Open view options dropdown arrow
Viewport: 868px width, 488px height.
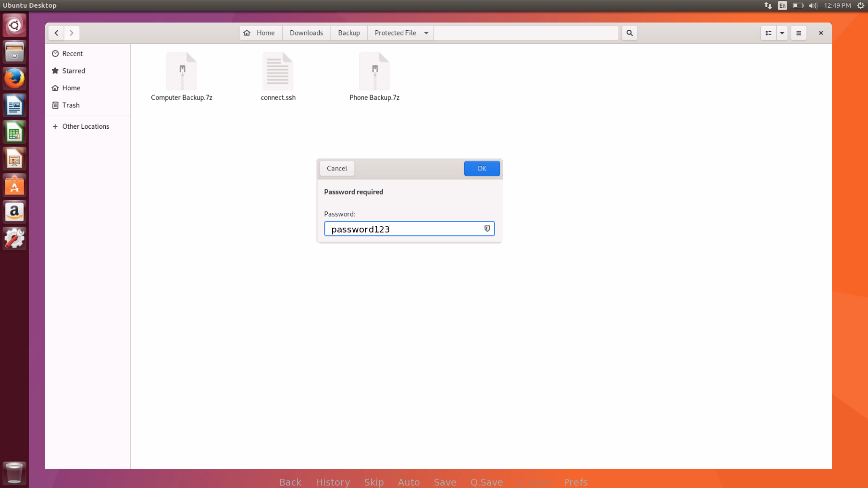(x=782, y=33)
